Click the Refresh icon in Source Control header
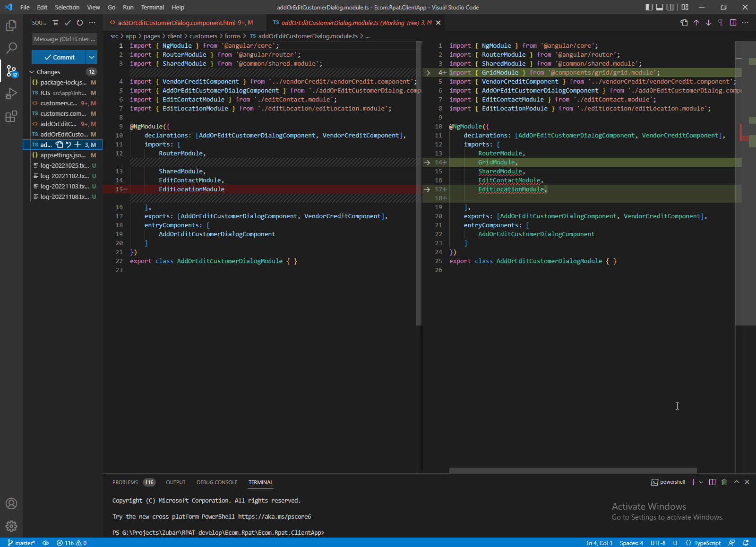This screenshot has width=756, height=547. (80, 23)
